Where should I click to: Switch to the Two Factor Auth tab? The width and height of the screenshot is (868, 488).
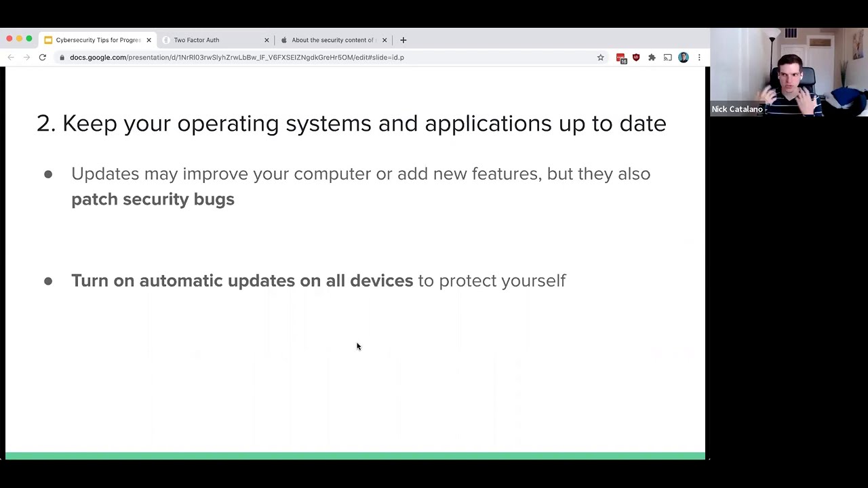[x=210, y=40]
